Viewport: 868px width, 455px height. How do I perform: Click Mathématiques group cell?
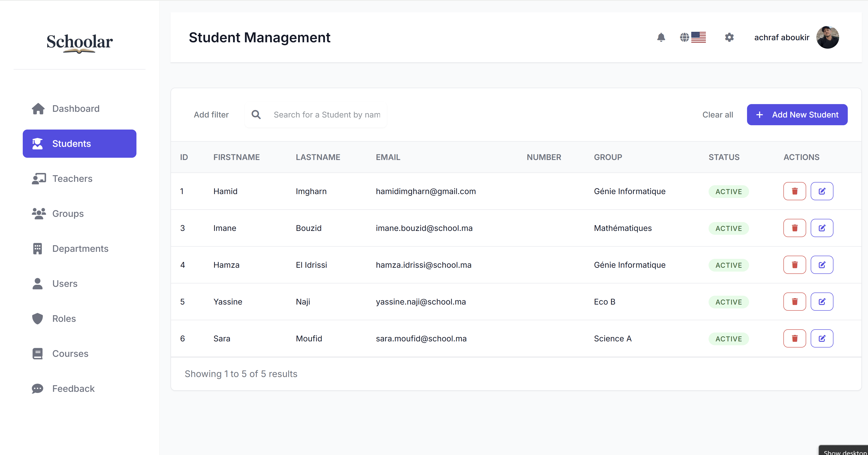coord(623,228)
